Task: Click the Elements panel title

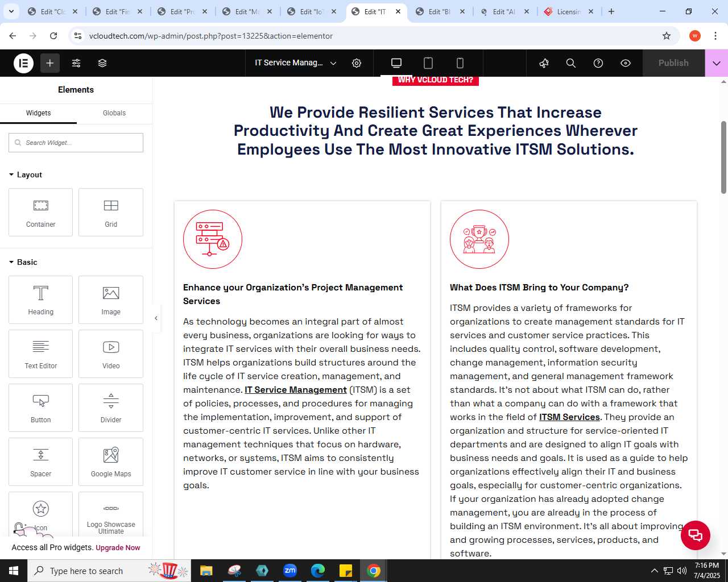Action: pyautogui.click(x=76, y=90)
